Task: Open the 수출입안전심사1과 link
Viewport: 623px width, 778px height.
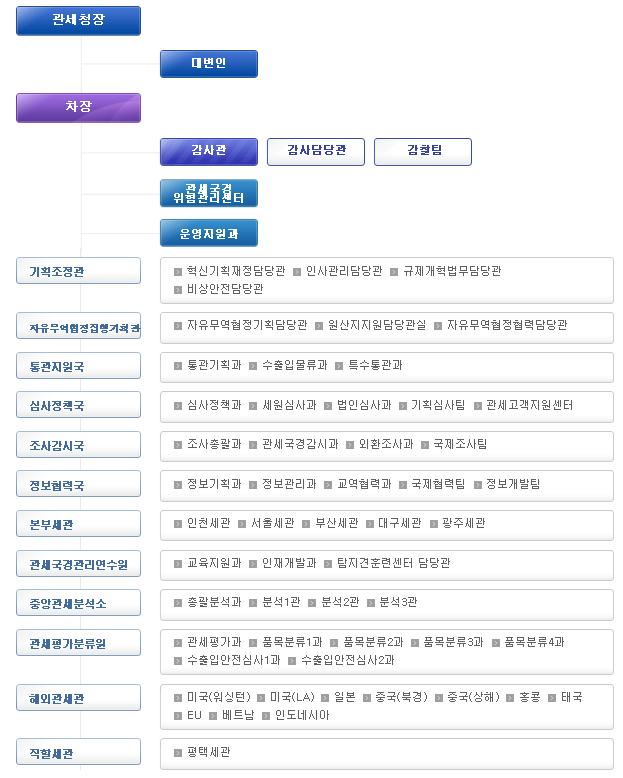Action: point(234,660)
